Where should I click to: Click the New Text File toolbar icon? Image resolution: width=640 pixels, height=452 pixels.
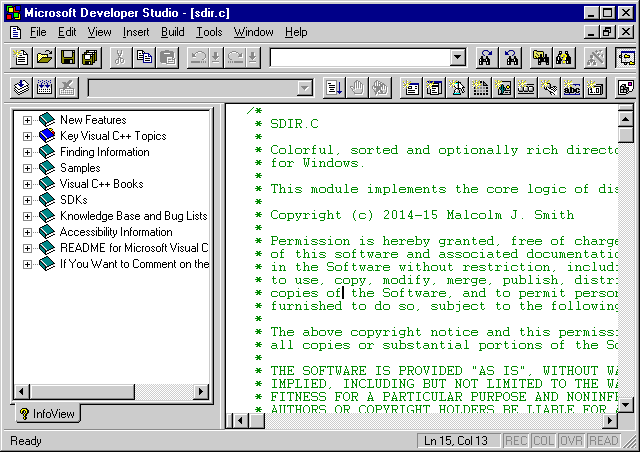point(21,58)
